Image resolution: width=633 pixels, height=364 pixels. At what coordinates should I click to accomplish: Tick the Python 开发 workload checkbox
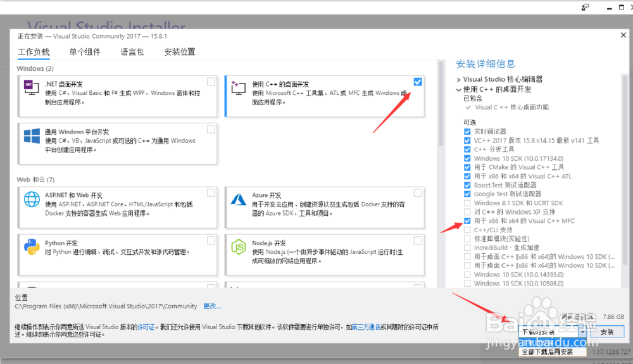[x=211, y=241]
